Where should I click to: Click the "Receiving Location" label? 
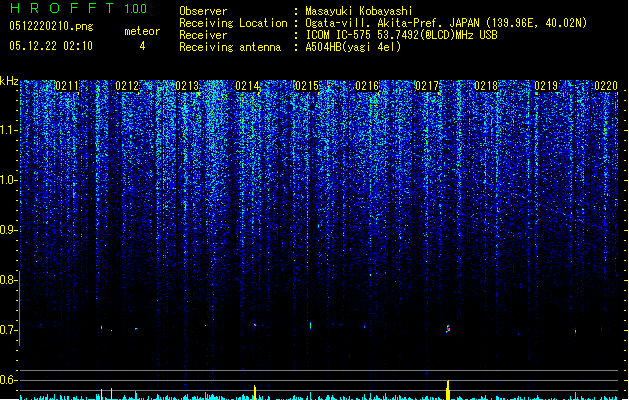[233, 23]
